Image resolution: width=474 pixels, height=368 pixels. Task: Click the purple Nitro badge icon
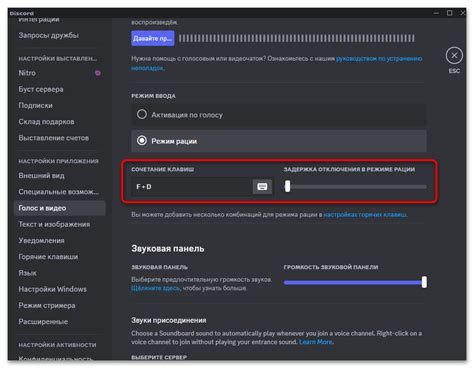tap(98, 73)
